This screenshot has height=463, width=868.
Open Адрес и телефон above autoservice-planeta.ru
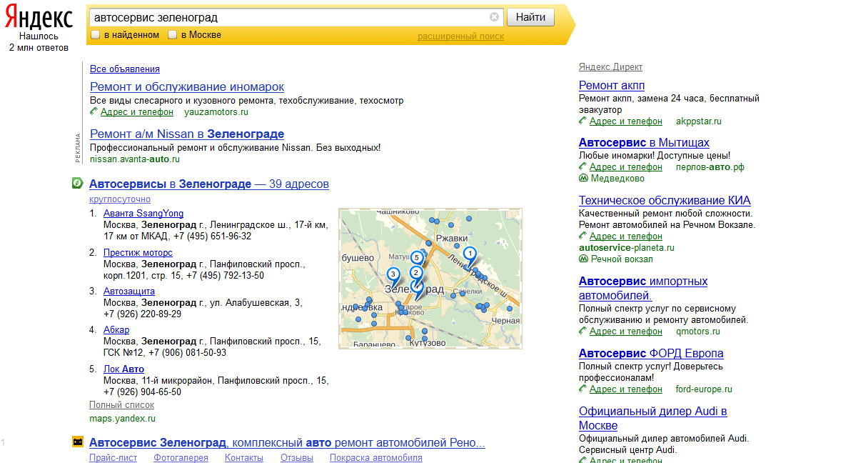(x=625, y=237)
